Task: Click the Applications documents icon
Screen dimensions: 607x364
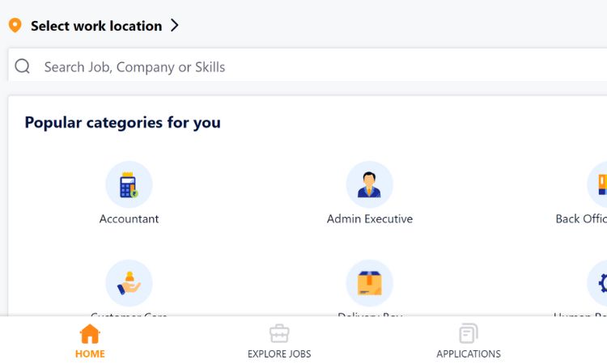Action: point(469,334)
